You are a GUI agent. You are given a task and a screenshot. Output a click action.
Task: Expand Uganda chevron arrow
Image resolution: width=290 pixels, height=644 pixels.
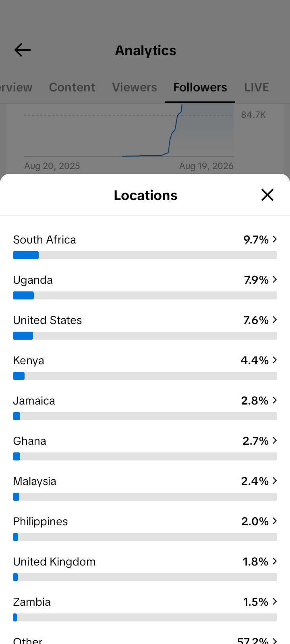click(x=275, y=279)
